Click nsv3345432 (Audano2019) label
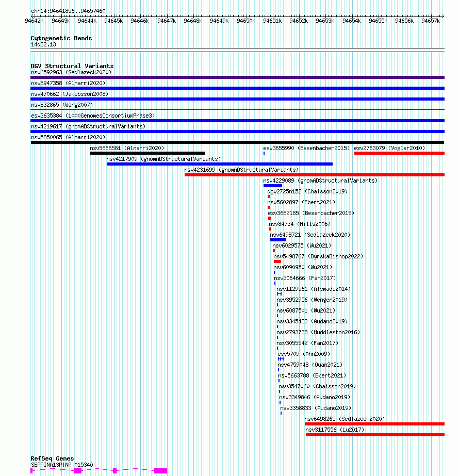Image resolution: width=459 pixels, height=476 pixels. pyautogui.click(x=312, y=321)
